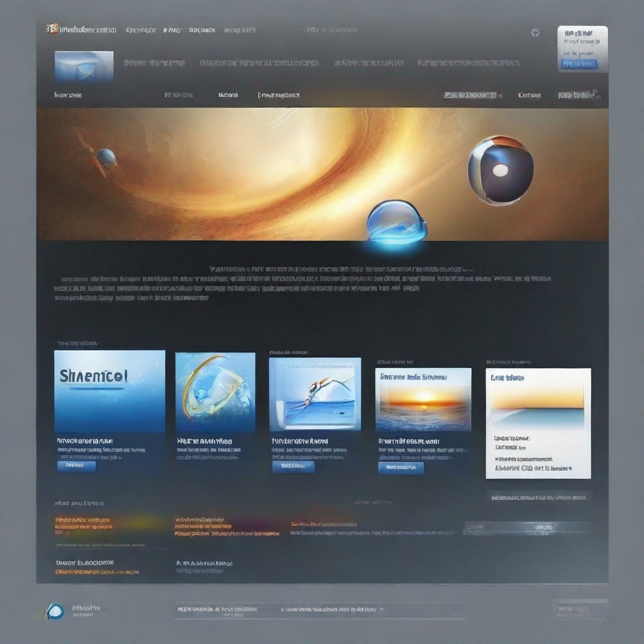This screenshot has width=644, height=644.
Task: Open the first dark navigation bar item
Action: coord(68,95)
